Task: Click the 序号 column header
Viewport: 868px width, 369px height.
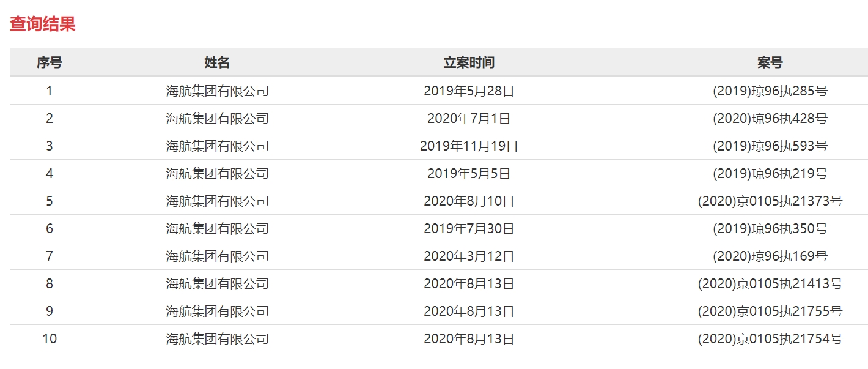Action: [x=49, y=62]
